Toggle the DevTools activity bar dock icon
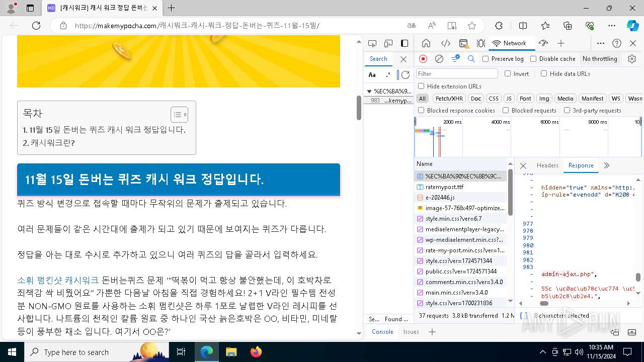 click(405, 43)
